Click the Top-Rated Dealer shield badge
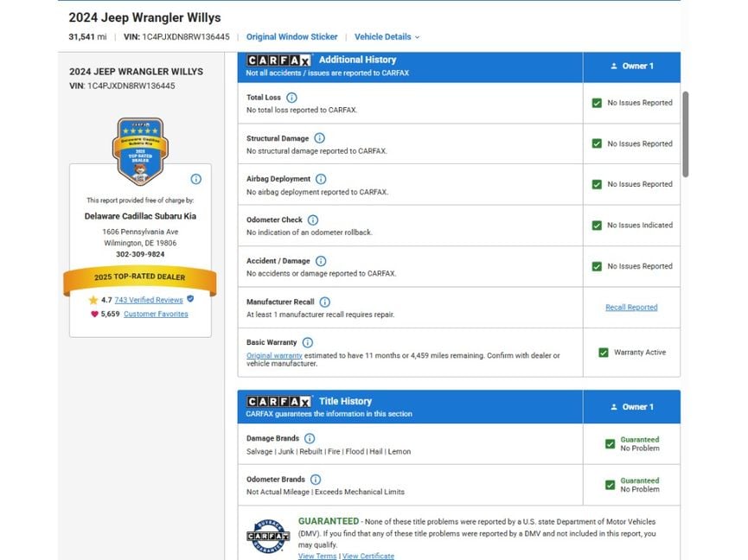This screenshot has height=560, width=748. pos(140,151)
